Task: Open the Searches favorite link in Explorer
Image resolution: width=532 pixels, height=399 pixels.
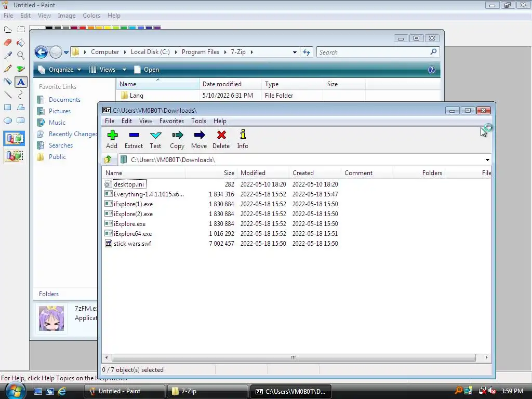Action: tap(60, 145)
